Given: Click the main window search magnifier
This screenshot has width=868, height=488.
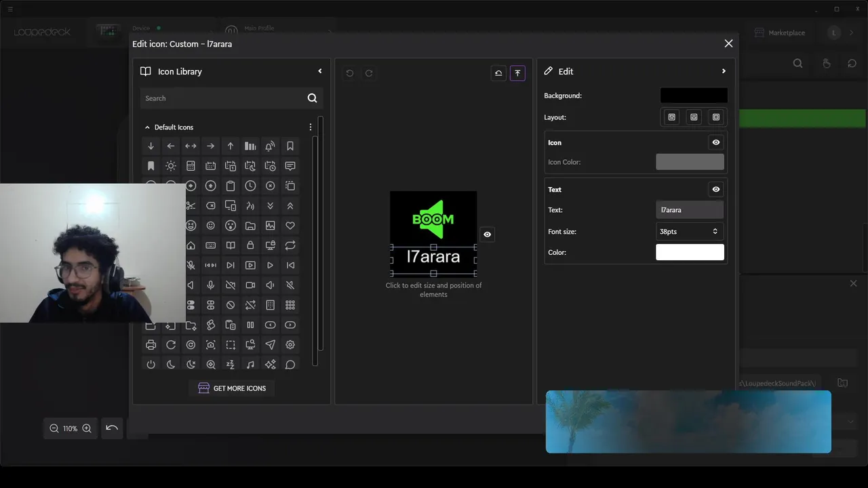Looking at the screenshot, I should tap(797, 63).
